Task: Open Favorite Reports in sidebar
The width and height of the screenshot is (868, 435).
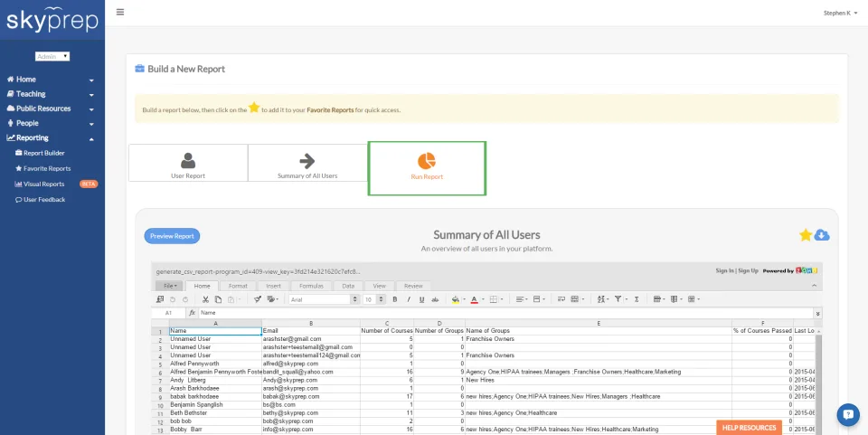Action: click(x=42, y=169)
